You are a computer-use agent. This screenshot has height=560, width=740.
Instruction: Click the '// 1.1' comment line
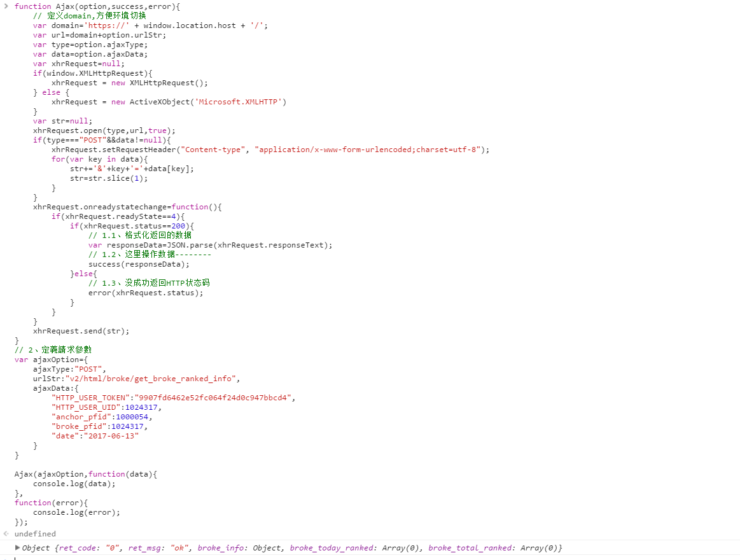pos(140,235)
